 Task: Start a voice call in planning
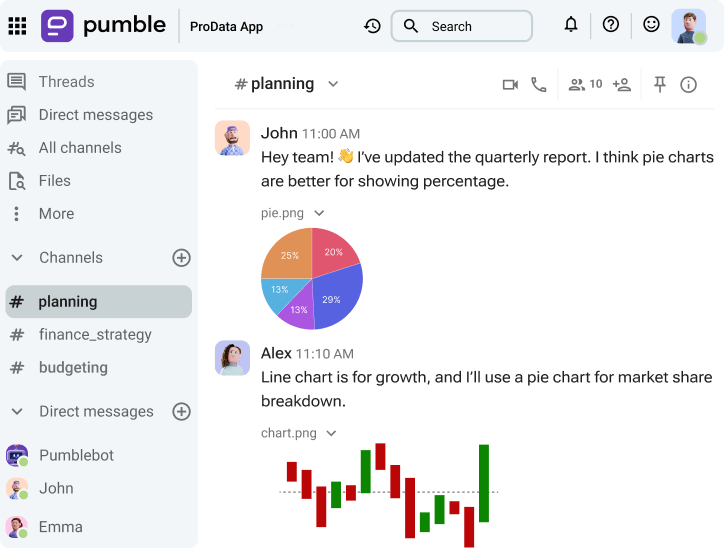click(539, 85)
